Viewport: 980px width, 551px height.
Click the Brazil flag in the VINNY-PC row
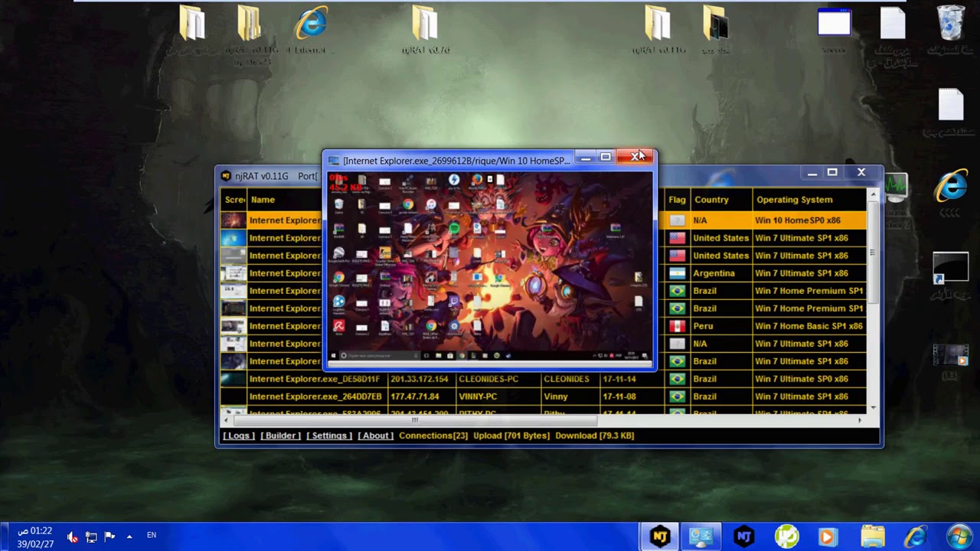click(x=677, y=396)
